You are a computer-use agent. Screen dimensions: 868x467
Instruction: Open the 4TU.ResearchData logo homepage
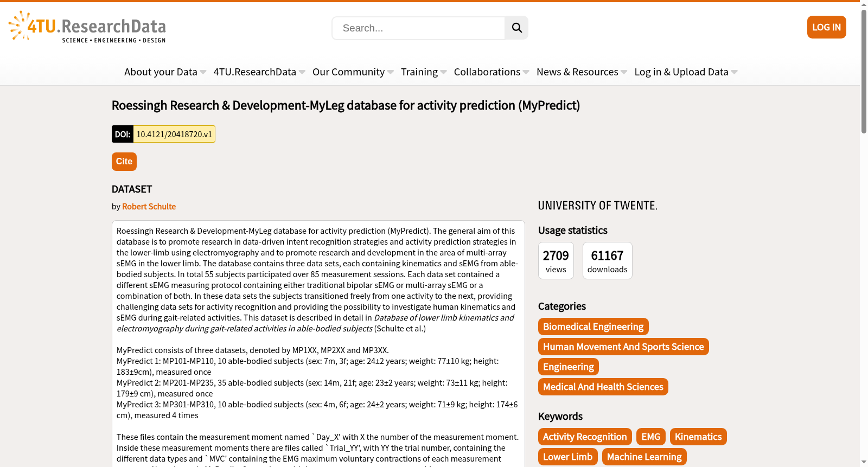coord(87,27)
